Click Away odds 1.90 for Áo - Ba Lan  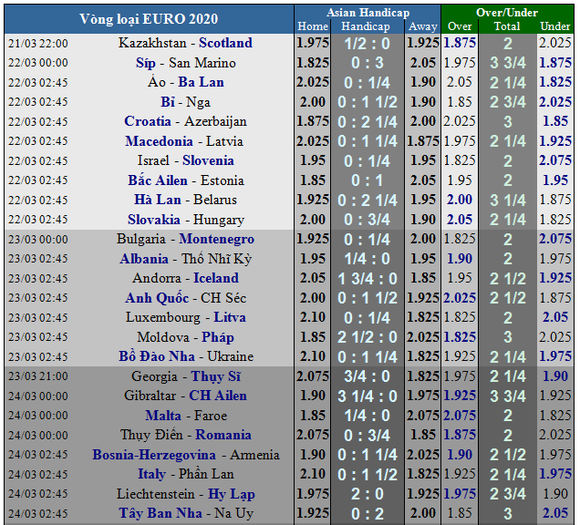(x=422, y=82)
